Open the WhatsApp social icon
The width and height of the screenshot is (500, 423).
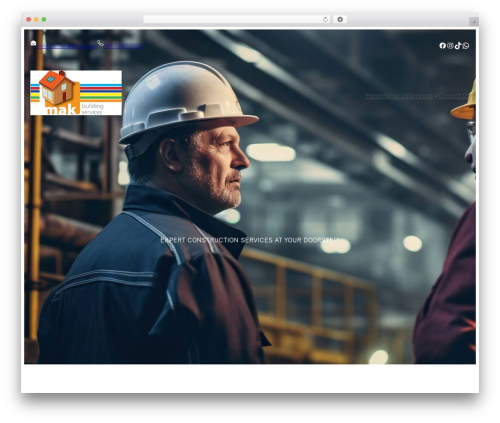click(x=466, y=46)
